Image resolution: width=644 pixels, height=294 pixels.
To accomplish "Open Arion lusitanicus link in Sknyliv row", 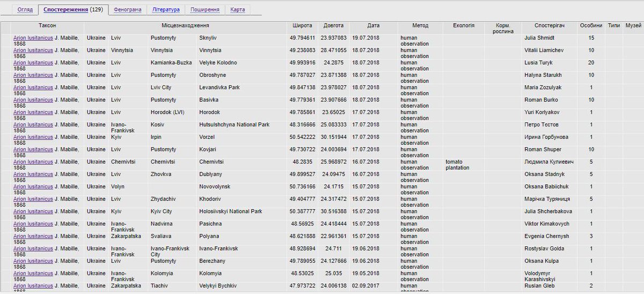I will click(33, 38).
